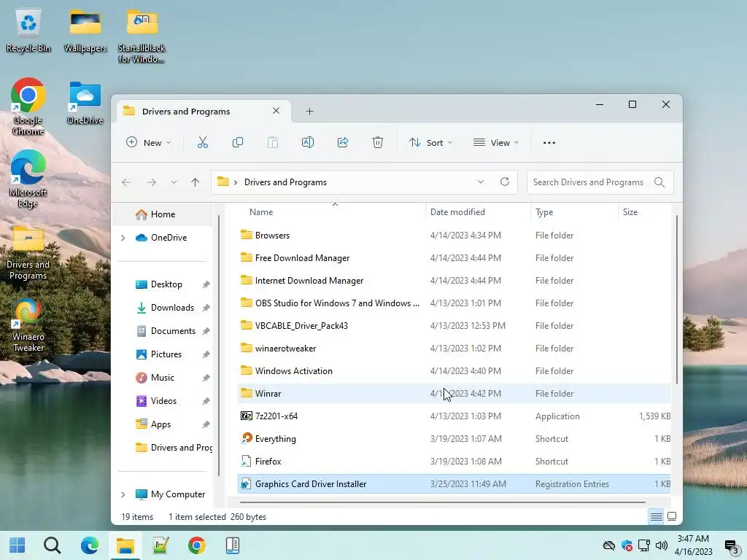747x560 pixels.
Task: Refresh the Drivers and Programs folder
Action: 505,182
